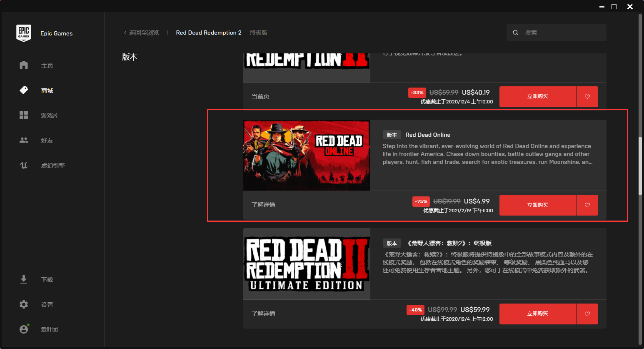The image size is (644, 349).
Task: Click the Red Dead Online title text
Action: [x=428, y=135]
